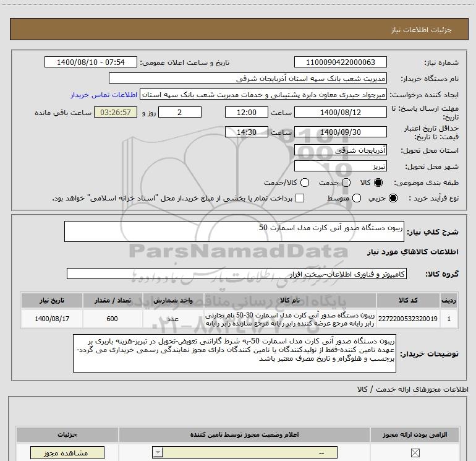Click the واحد شمارش column header
This screenshot has width=476, height=461.
point(173,300)
